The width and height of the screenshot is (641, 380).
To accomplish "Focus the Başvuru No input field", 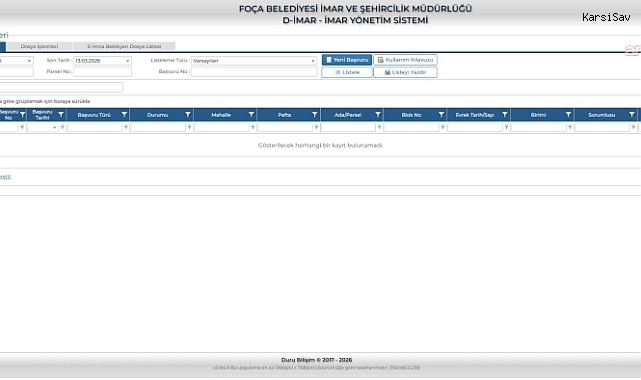I will (x=254, y=72).
